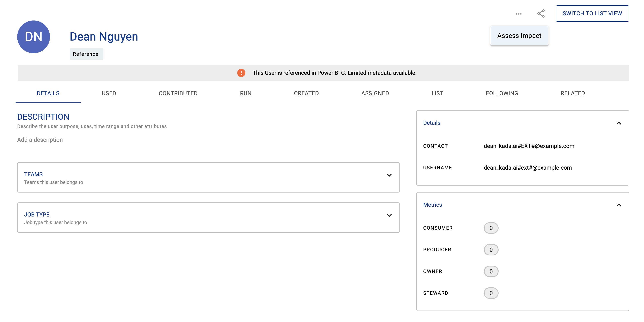
Task: Click the three-dot more options icon
Action: coord(518,14)
